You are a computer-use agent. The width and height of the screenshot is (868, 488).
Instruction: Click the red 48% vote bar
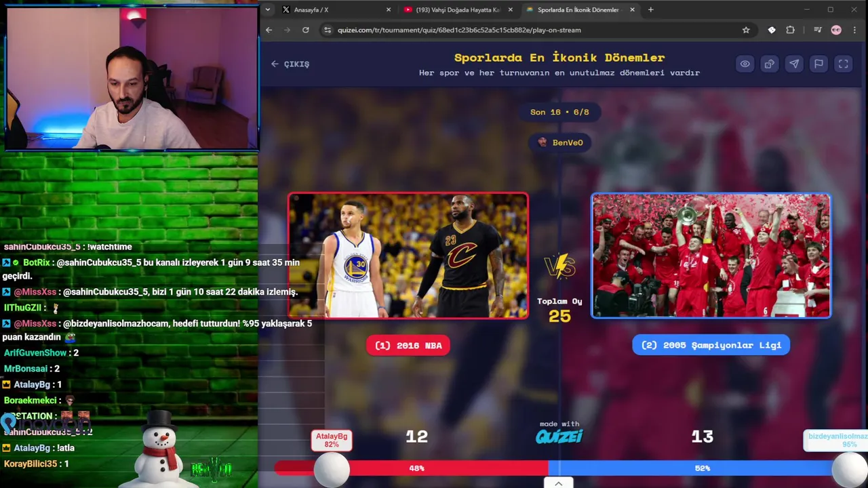(x=412, y=468)
